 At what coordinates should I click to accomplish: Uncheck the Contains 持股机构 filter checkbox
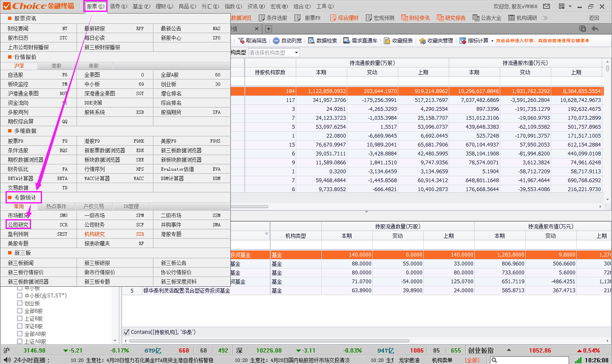126,332
